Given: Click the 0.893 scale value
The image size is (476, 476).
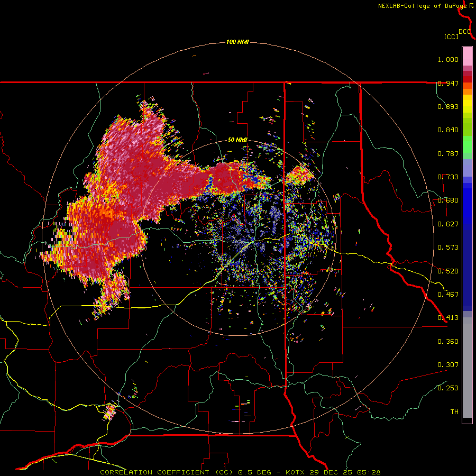Looking at the screenshot, I should (448, 106).
